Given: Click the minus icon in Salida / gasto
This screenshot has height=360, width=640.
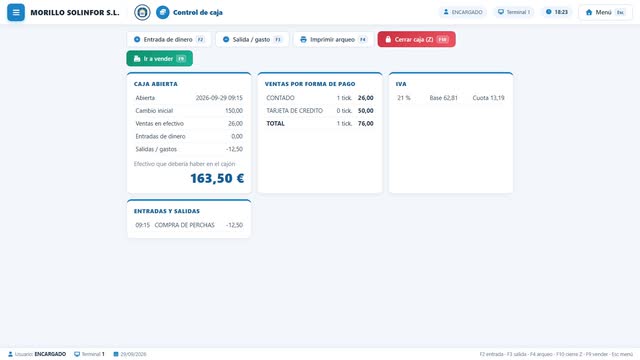Looking at the screenshot, I should [x=226, y=40].
